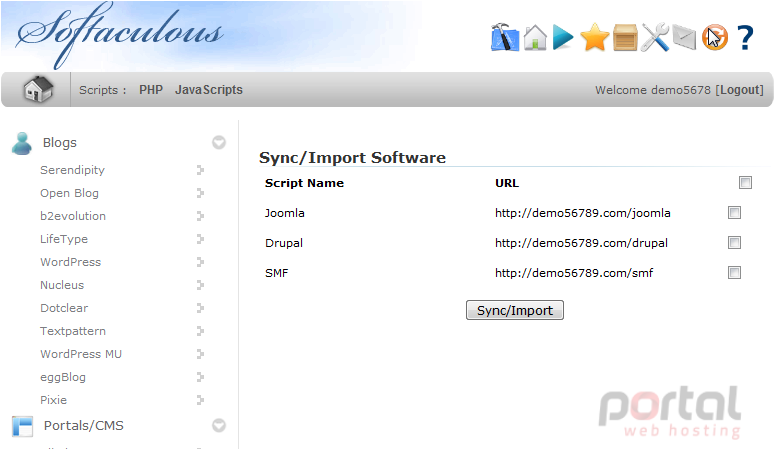
Task: Click the arrow icon beside Dotclear
Action: [200, 308]
